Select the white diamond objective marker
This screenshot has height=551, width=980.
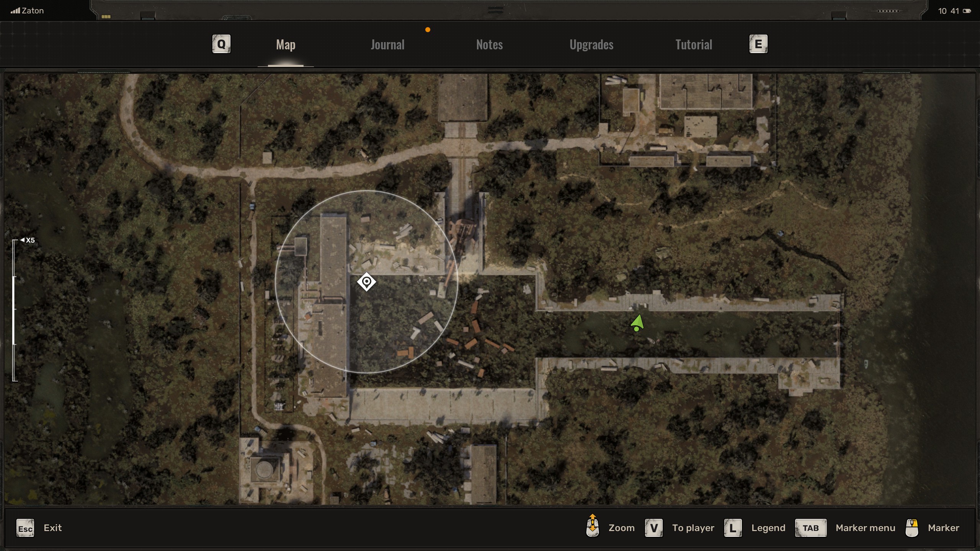(x=366, y=282)
